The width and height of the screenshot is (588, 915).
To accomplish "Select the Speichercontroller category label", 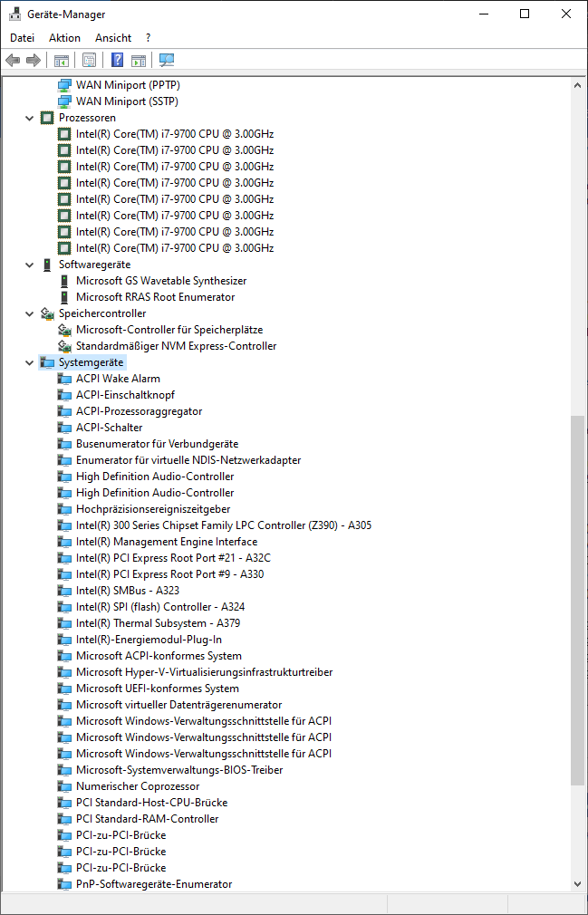I will pos(102,314).
